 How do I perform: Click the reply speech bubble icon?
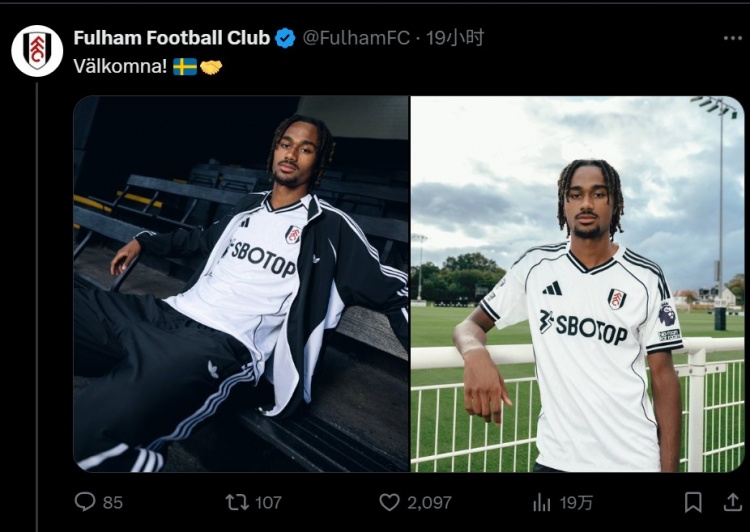click(x=85, y=502)
